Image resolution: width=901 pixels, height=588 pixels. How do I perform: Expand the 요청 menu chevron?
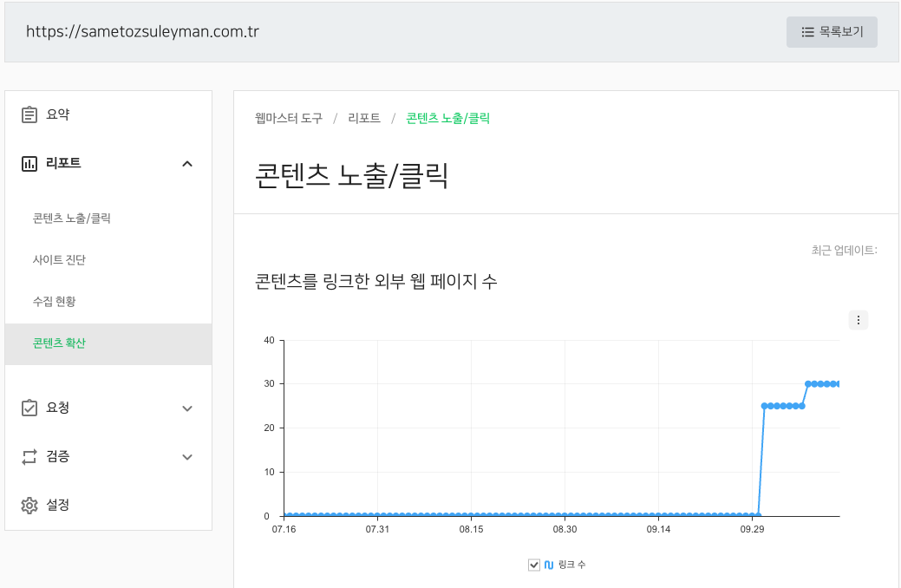187,408
